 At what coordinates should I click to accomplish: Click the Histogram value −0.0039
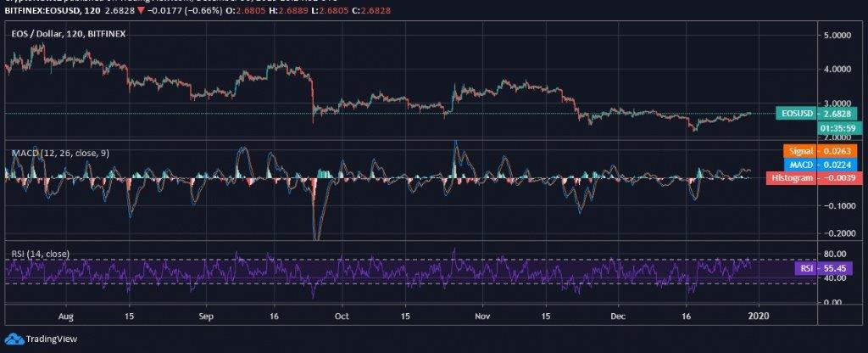(x=839, y=178)
